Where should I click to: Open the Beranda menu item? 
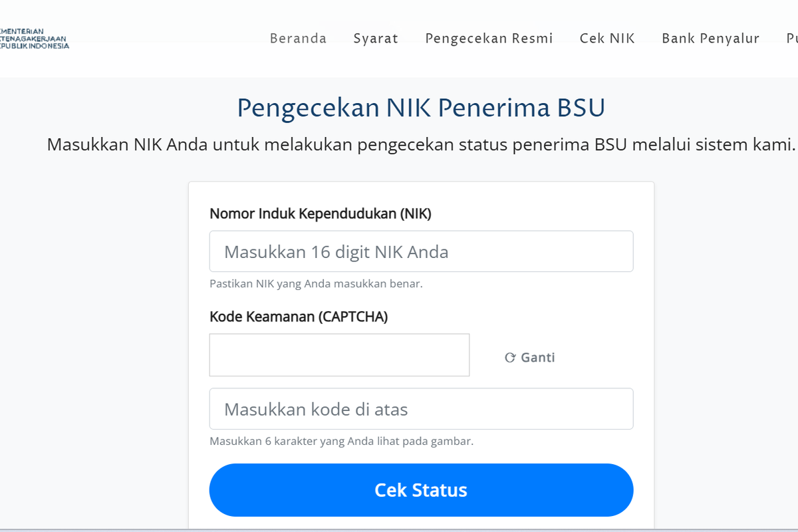[298, 38]
